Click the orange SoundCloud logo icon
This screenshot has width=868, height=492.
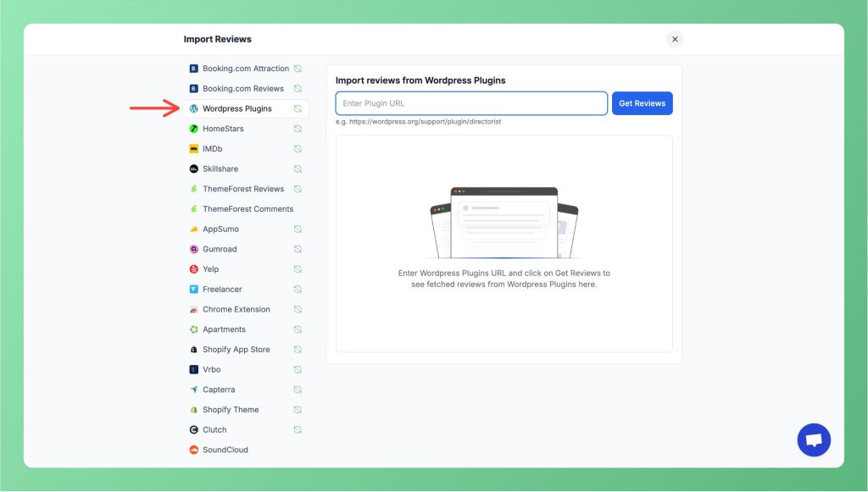(x=194, y=450)
